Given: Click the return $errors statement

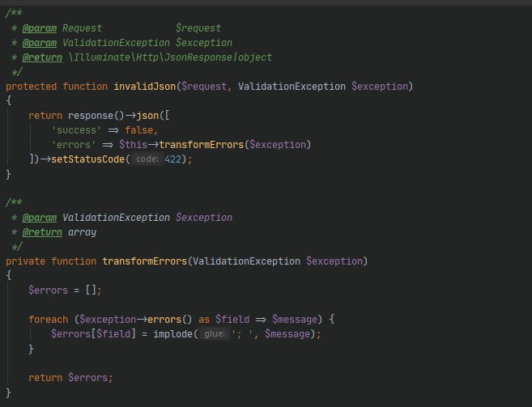Looking at the screenshot, I should (x=70, y=378).
